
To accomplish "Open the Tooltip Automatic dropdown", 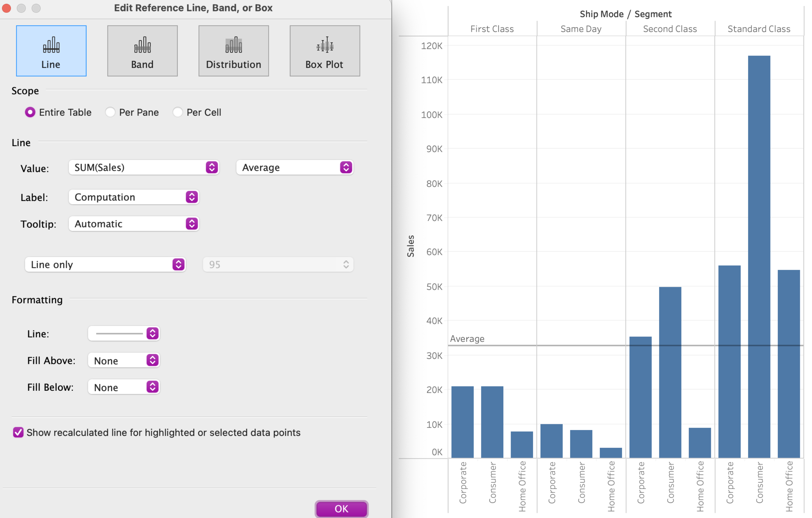I will [x=133, y=224].
